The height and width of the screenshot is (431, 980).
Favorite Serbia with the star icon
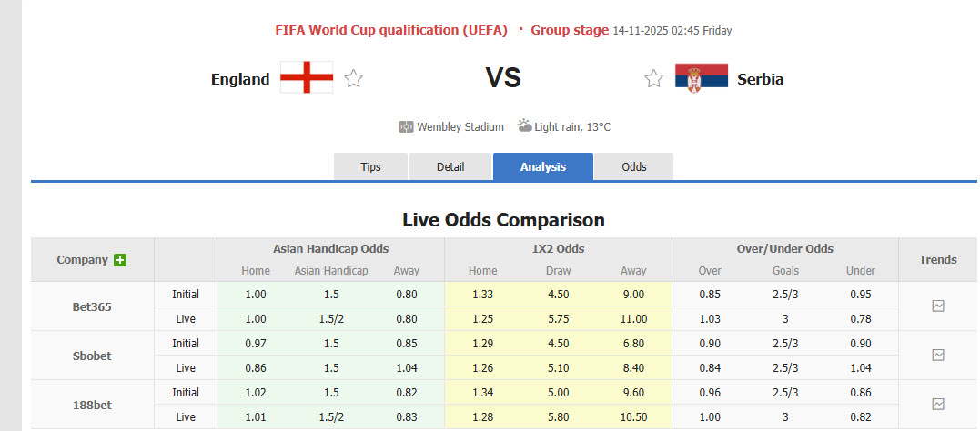point(653,79)
